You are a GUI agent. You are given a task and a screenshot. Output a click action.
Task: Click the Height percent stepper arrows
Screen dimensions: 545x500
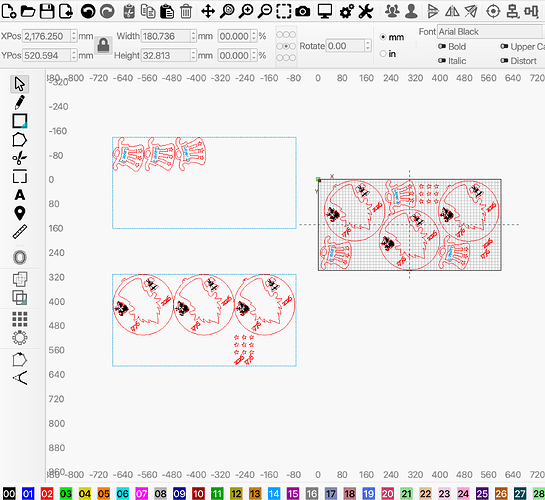click(x=254, y=55)
